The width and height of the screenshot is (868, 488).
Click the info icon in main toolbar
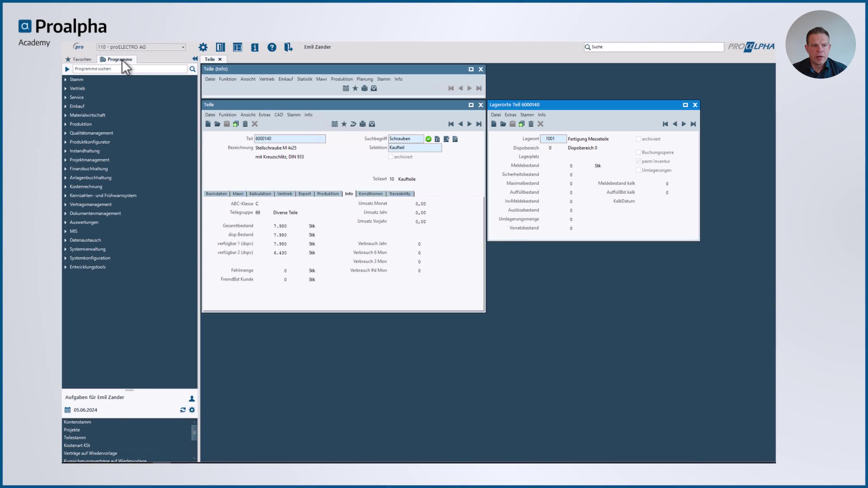254,47
